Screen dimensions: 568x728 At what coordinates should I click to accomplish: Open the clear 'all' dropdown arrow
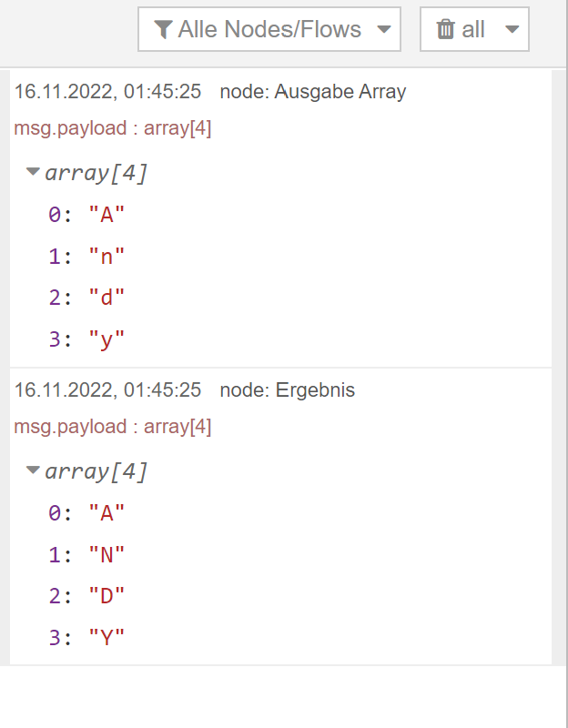[x=512, y=30]
